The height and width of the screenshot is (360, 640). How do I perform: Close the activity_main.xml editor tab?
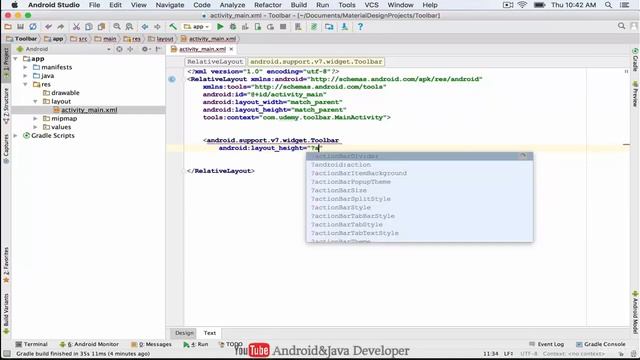[x=231, y=49]
